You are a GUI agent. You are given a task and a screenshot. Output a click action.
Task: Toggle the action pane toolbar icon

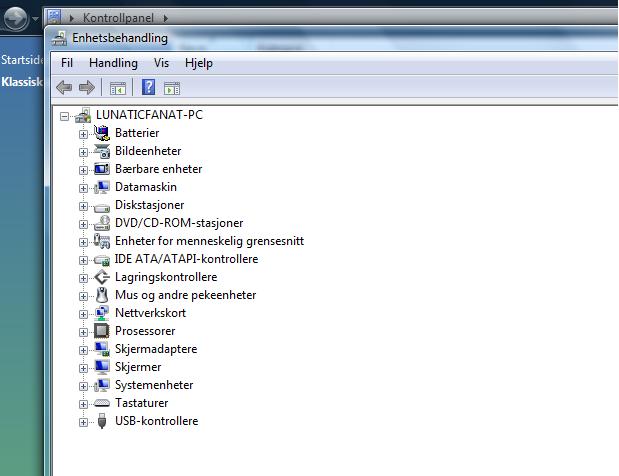(172, 88)
